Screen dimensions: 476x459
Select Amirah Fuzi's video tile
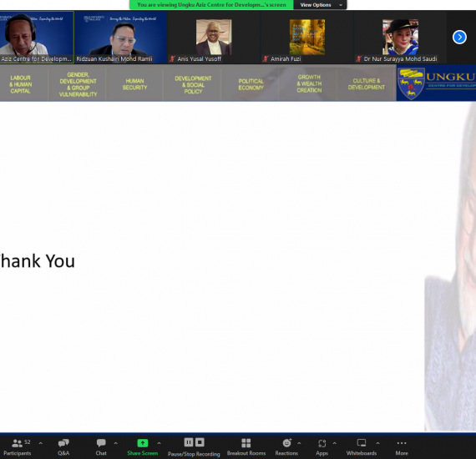[x=307, y=37]
